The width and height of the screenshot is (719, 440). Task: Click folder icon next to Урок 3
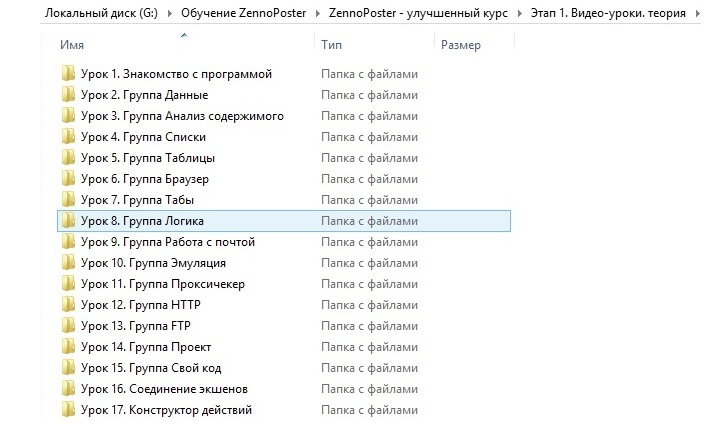tap(68, 116)
